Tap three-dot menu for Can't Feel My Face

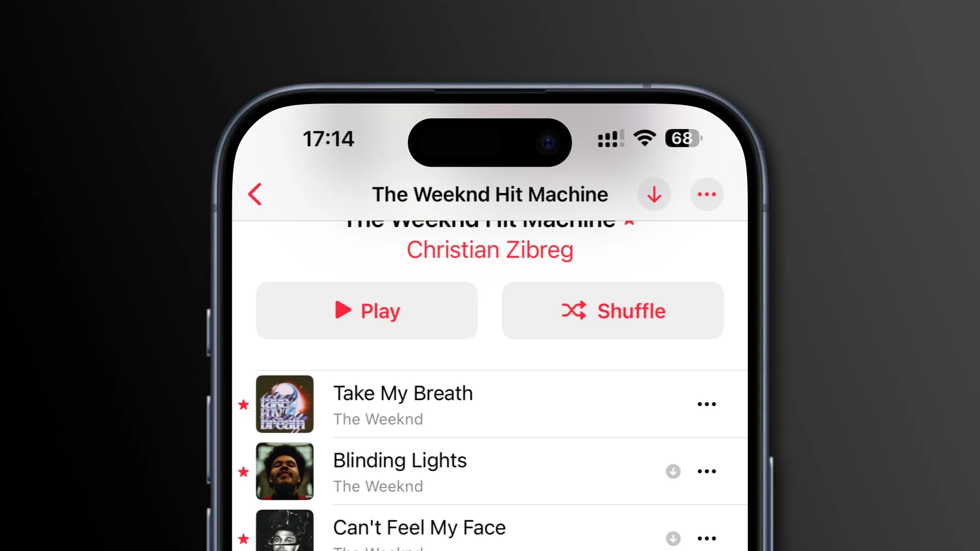[x=706, y=538]
